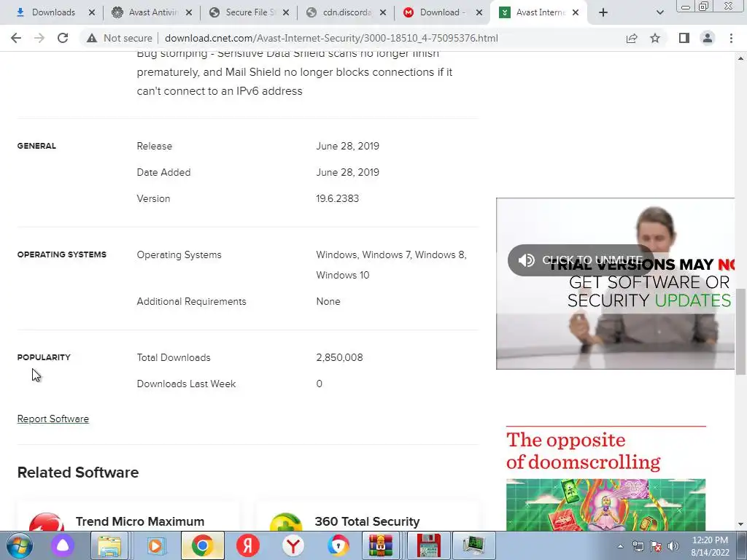
Task: Show hidden system tray icons
Action: (620, 546)
